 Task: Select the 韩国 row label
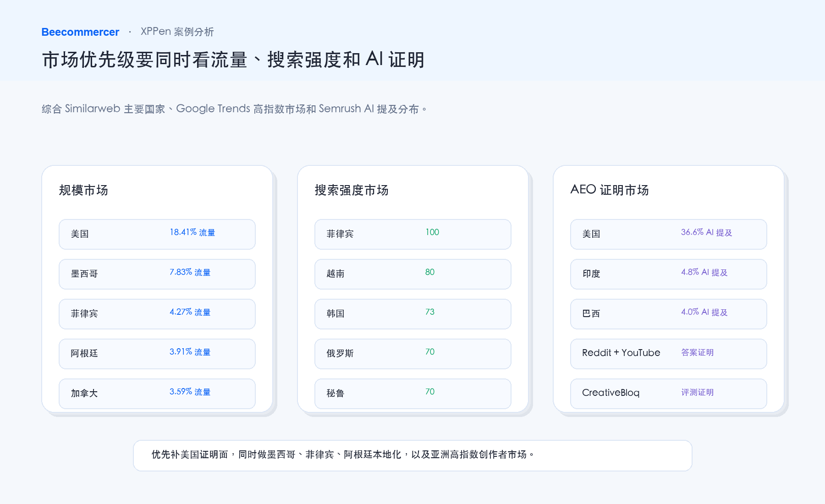[335, 314]
